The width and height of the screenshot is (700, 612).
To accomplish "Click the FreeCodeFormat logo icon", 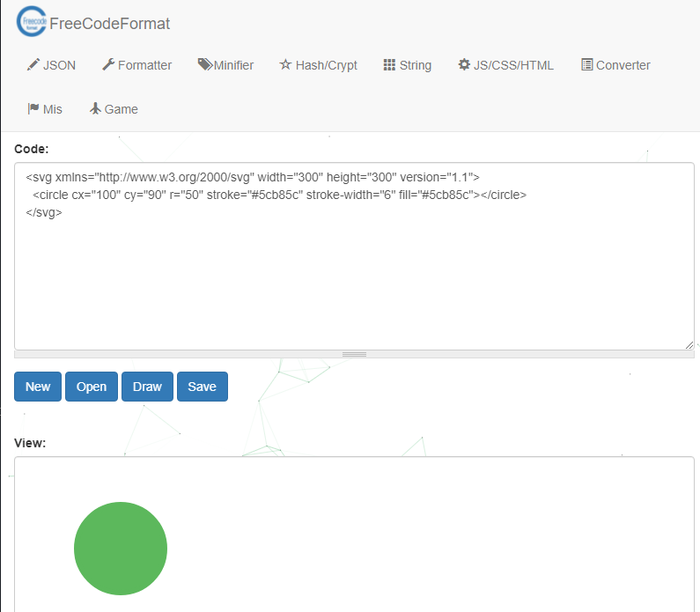I will (32, 21).
